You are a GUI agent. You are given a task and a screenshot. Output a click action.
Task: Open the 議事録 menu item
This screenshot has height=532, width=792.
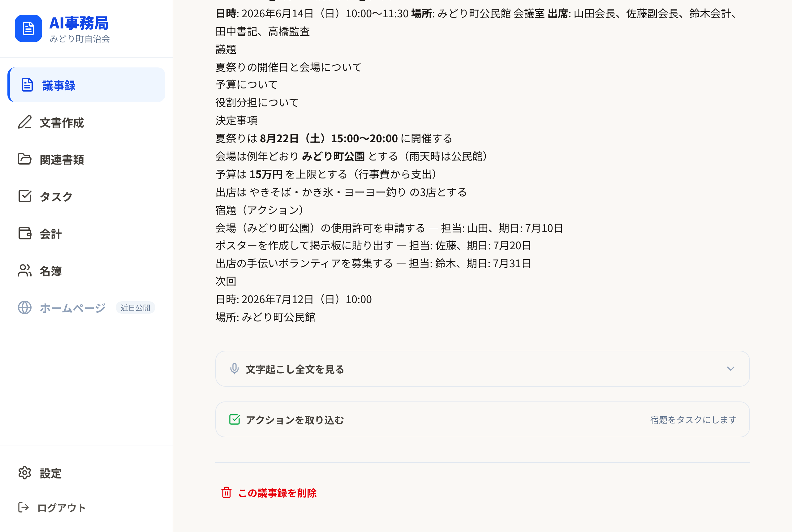point(86,85)
